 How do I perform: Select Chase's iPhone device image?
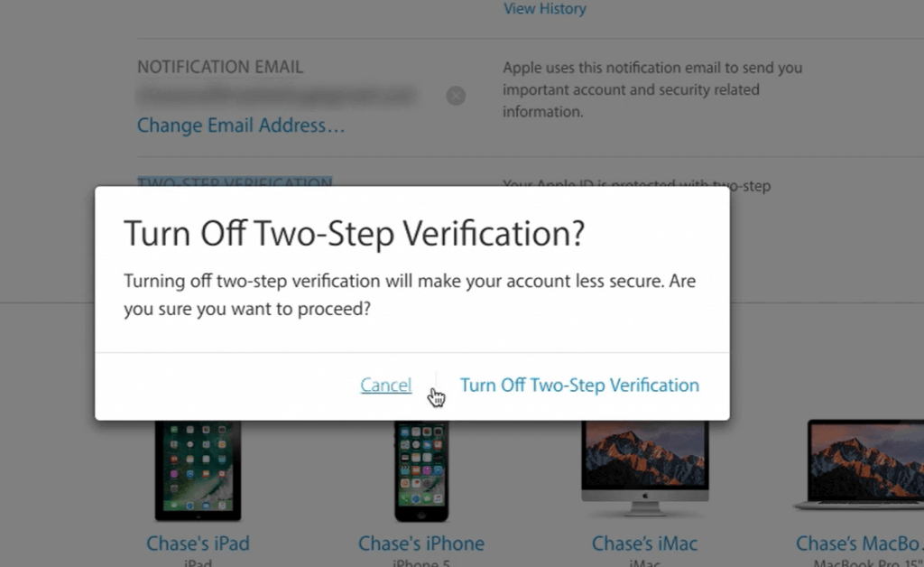pyautogui.click(x=421, y=470)
